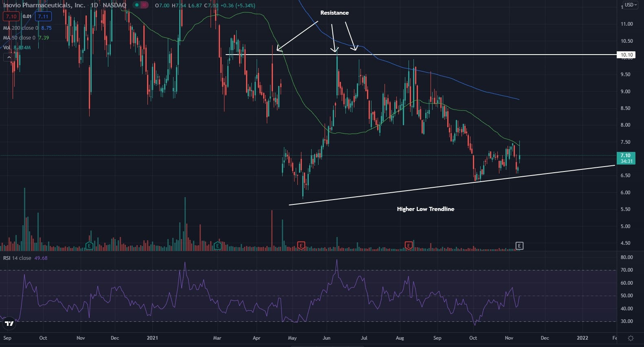This screenshot has width=644, height=347.
Task: Click the 80.00 RSI axis label
Action: coord(626,257)
